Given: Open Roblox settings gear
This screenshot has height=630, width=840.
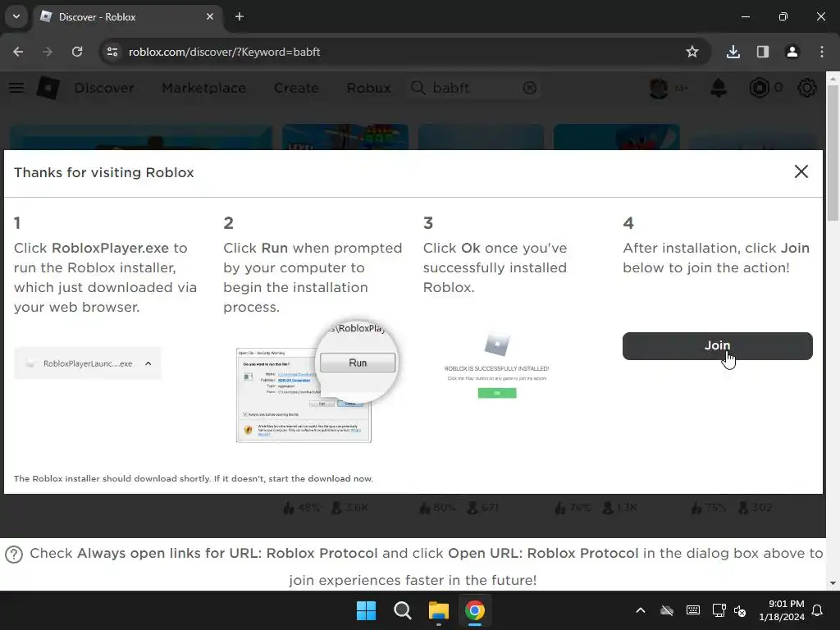Looking at the screenshot, I should (807, 88).
